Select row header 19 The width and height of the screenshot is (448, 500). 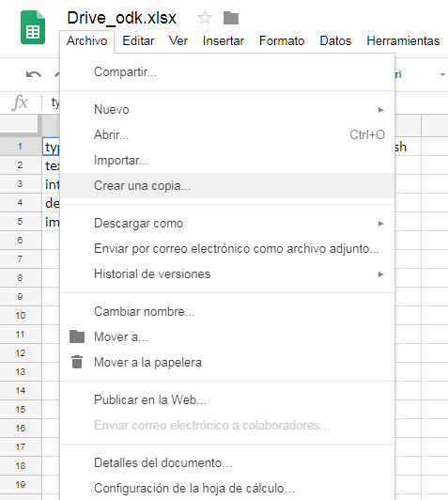[x=21, y=485]
